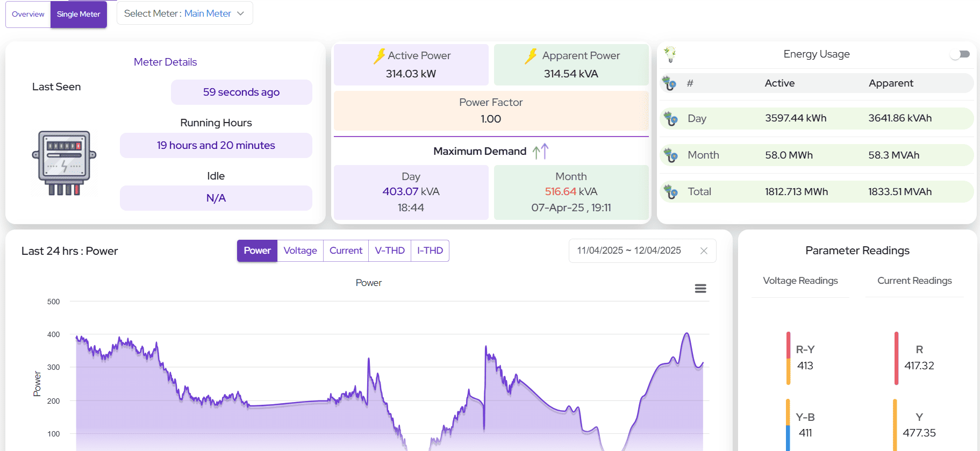Image resolution: width=980 pixels, height=451 pixels.
Task: Switch to the Overview tab
Action: (x=28, y=14)
